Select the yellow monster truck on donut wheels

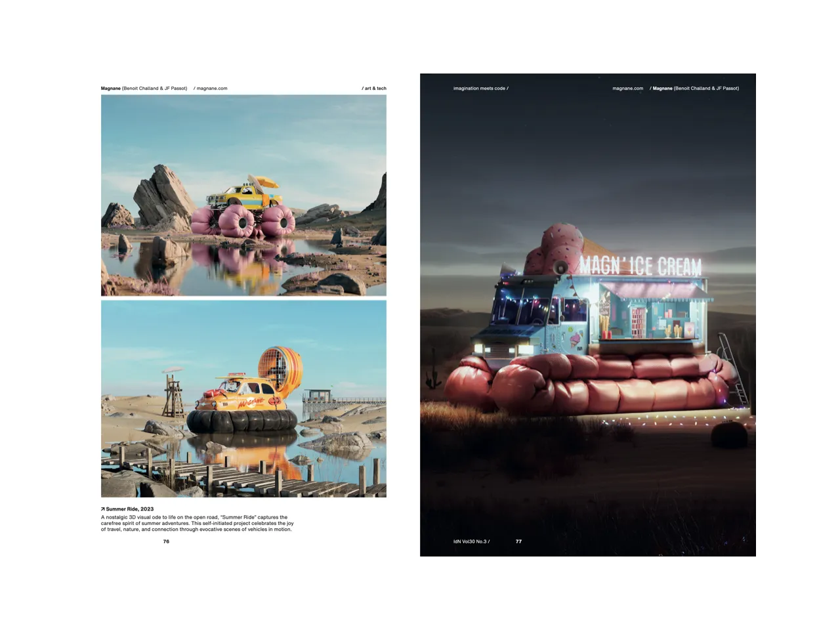click(x=243, y=197)
